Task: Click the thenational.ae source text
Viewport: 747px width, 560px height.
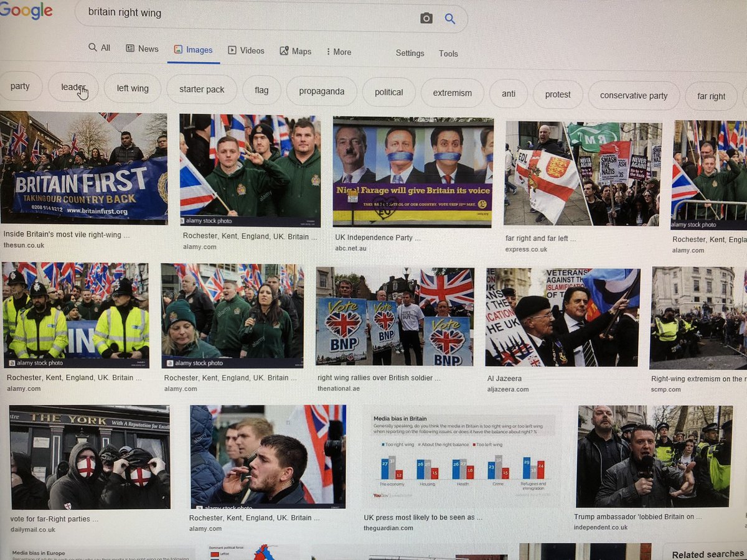Action: (x=339, y=388)
